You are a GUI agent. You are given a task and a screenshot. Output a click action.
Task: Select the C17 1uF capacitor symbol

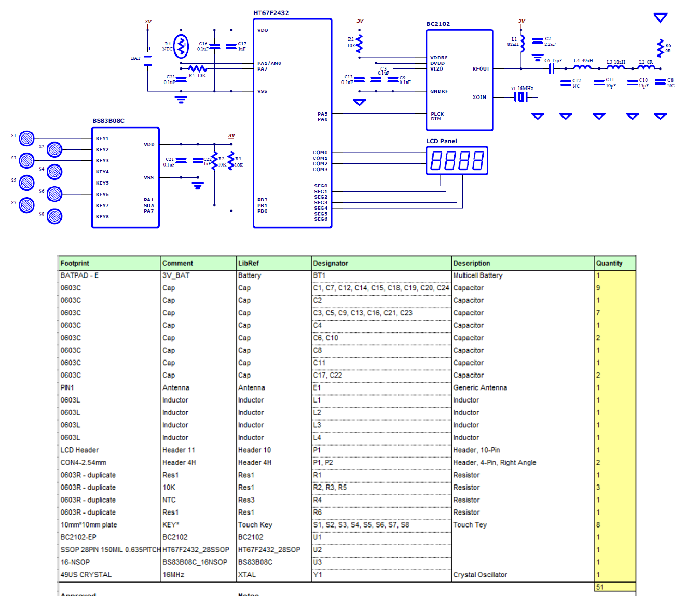point(231,47)
